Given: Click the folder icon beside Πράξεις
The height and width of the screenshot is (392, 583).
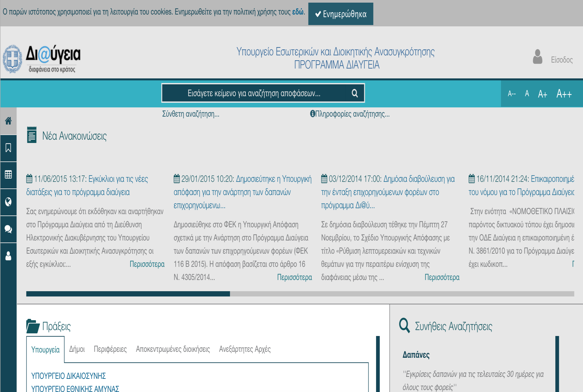Looking at the screenshot, I should click(x=33, y=326).
